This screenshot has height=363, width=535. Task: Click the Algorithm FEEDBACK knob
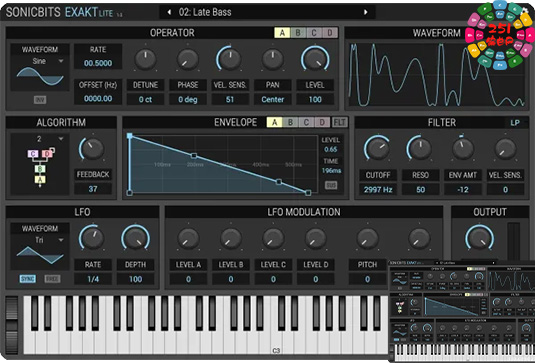click(x=92, y=149)
